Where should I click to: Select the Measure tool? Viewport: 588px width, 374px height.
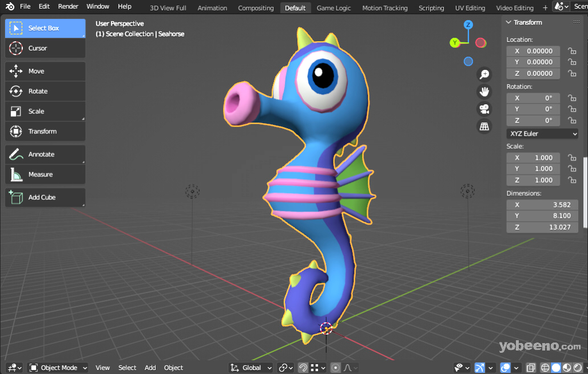coord(45,174)
